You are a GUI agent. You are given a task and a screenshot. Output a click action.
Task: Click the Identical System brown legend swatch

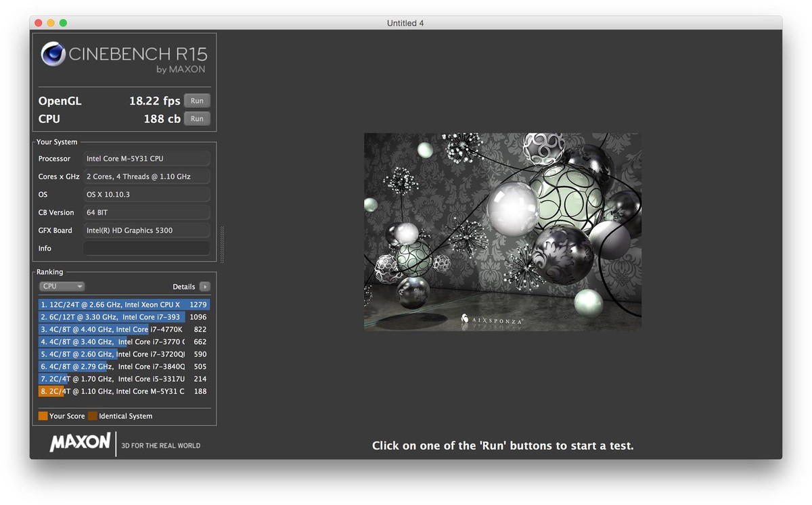coord(93,416)
